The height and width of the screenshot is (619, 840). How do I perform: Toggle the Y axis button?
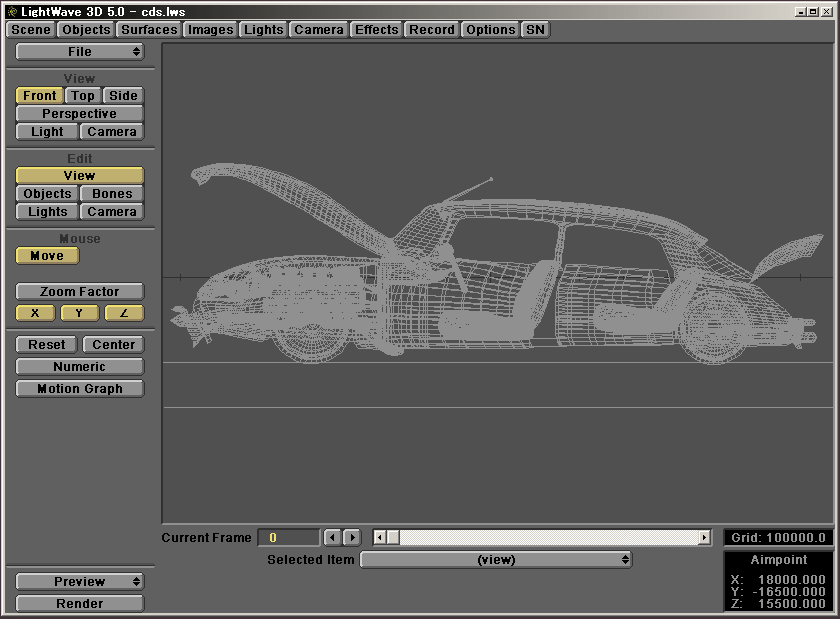[x=79, y=313]
